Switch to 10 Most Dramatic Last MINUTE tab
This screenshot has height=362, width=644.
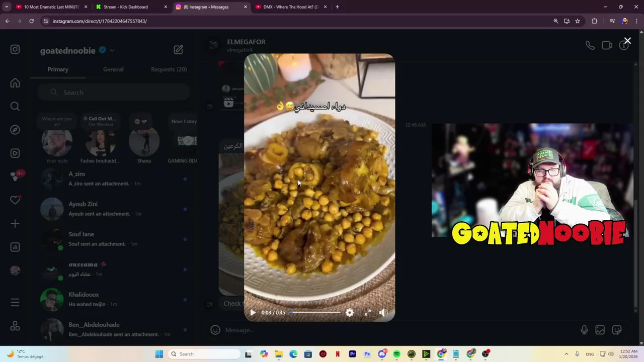(x=51, y=7)
